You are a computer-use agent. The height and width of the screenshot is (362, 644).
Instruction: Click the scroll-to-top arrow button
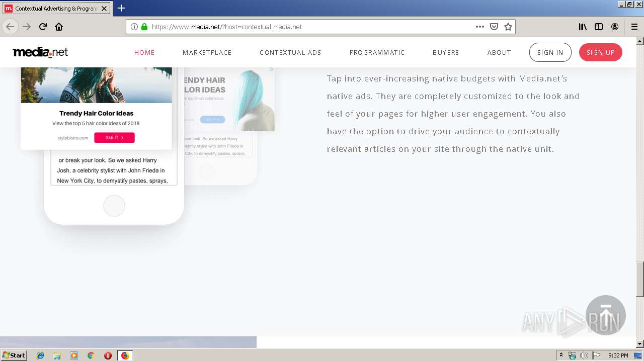coord(606,315)
